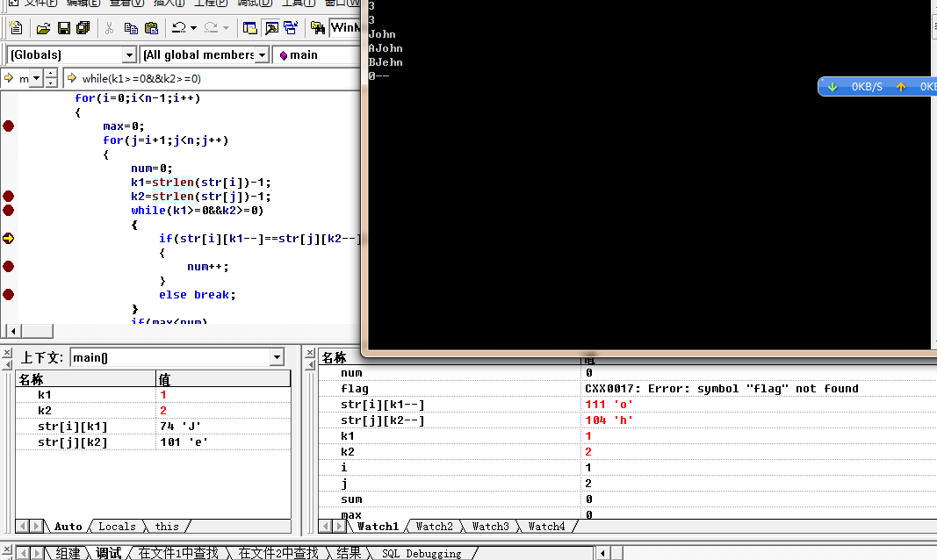Open the 组建 output tab
Screen dimensions: 937x560
(x=68, y=554)
